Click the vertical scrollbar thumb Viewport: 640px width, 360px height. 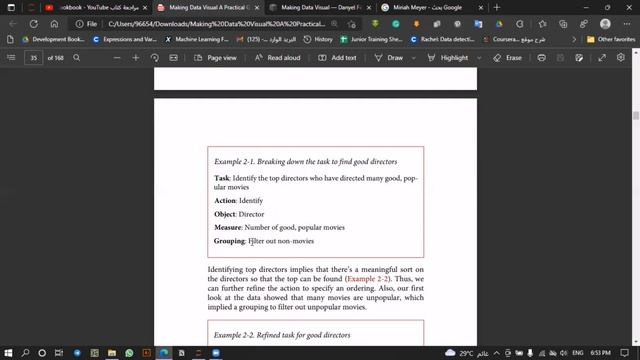pyautogui.click(x=636, y=116)
